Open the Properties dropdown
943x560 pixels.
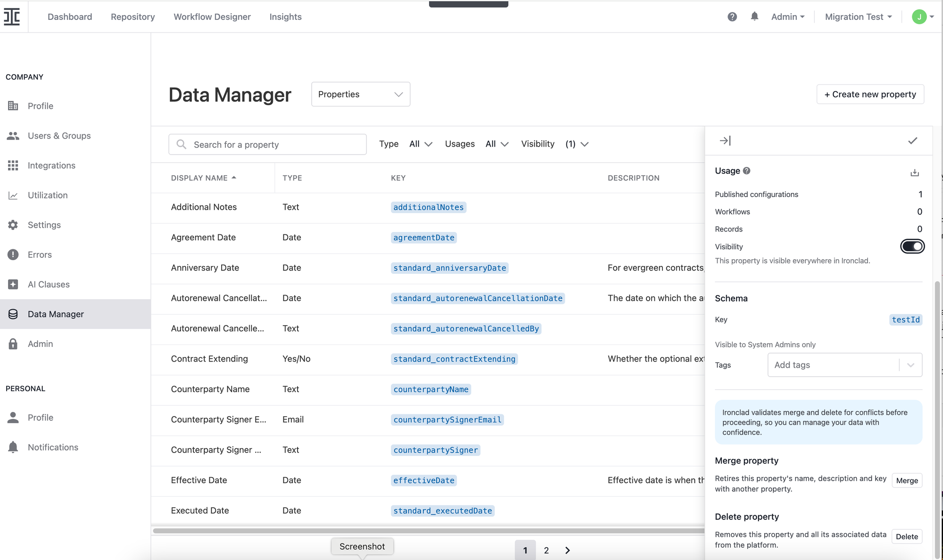click(x=361, y=94)
